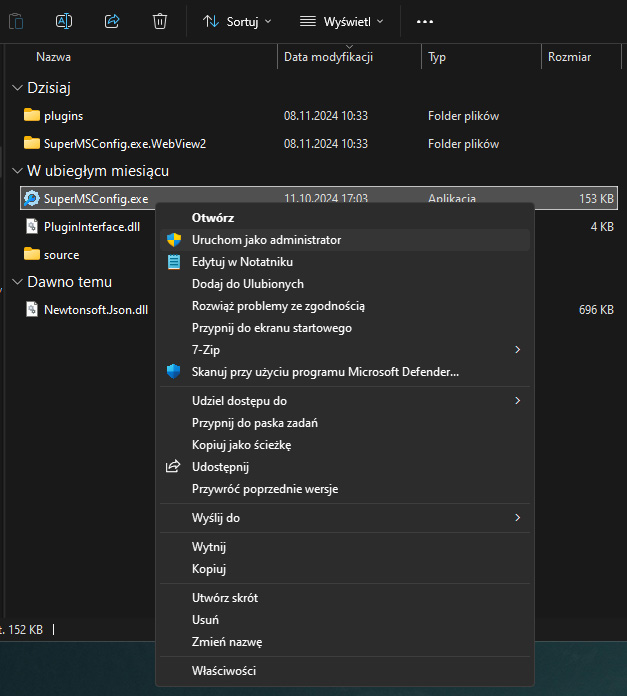Click the Share icon in toolbar
Screen dimensions: 627x696
click(112, 21)
